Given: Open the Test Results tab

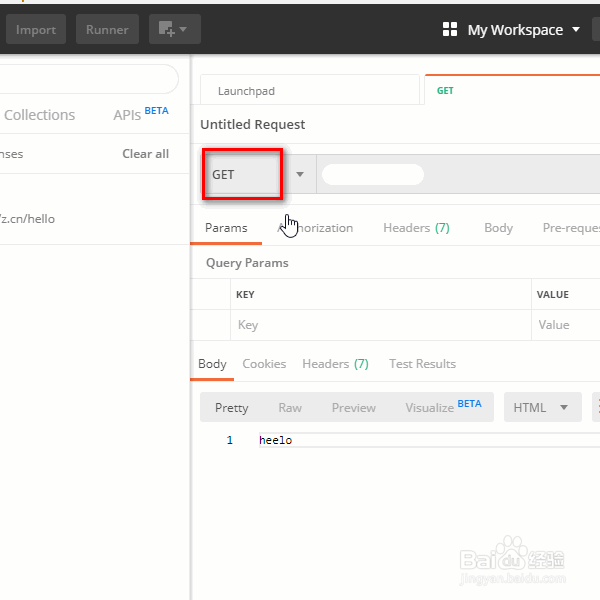Looking at the screenshot, I should [422, 364].
